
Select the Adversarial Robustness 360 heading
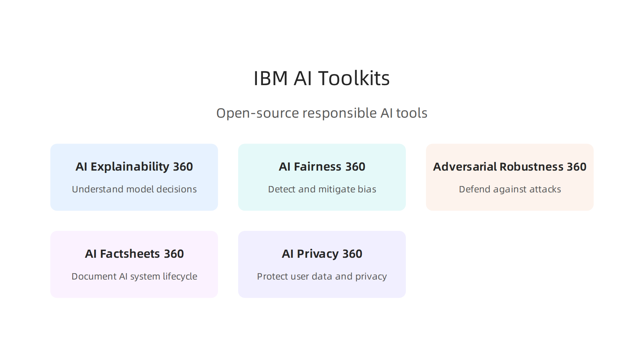(510, 167)
